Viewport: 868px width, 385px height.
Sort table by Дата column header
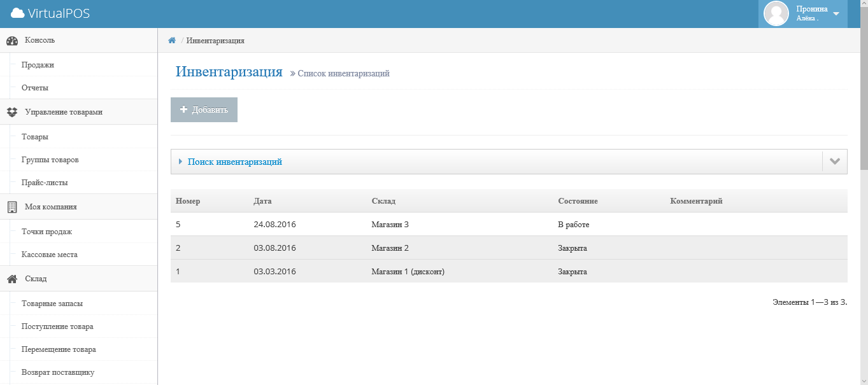point(262,201)
